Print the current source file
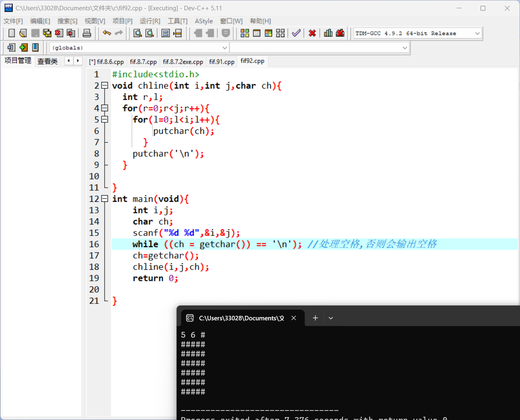Viewport: 520px width, 420px height. (x=87, y=33)
